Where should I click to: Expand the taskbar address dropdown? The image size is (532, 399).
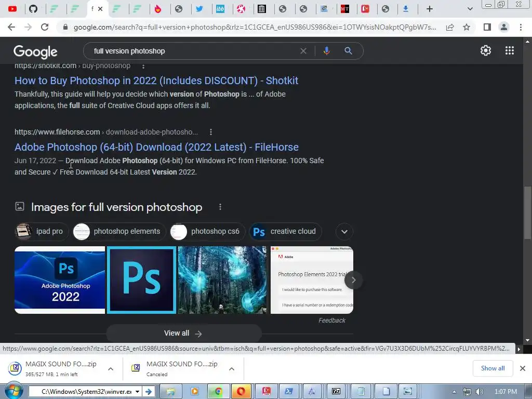(137, 392)
